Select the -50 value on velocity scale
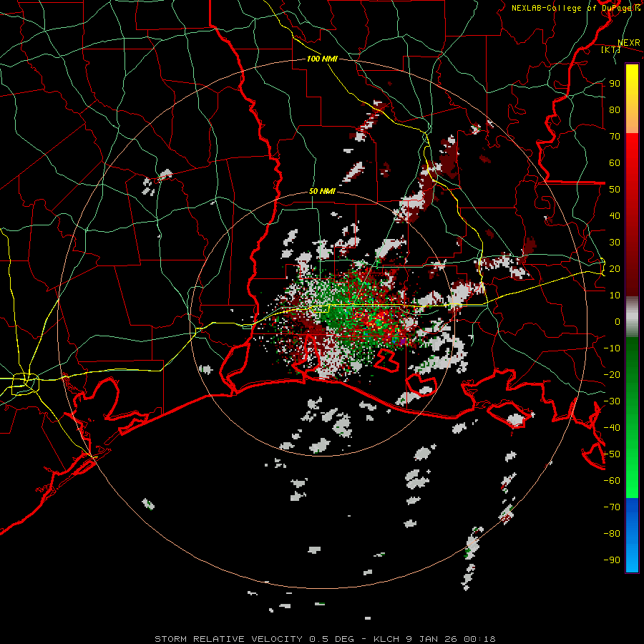The height and width of the screenshot is (644, 644). pyautogui.click(x=612, y=454)
